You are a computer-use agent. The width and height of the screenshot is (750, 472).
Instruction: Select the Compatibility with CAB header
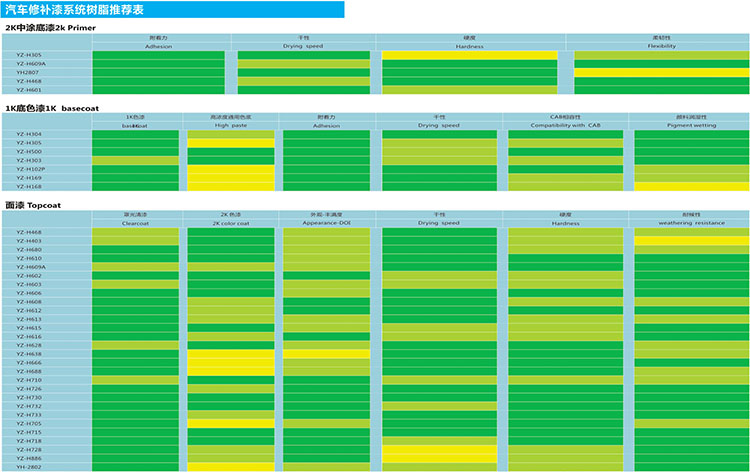point(565,125)
